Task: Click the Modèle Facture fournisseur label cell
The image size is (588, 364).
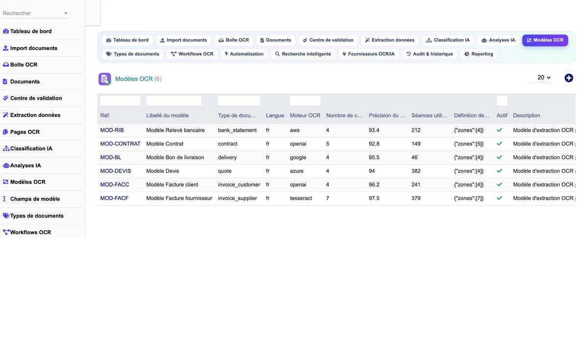Action: coord(179,198)
